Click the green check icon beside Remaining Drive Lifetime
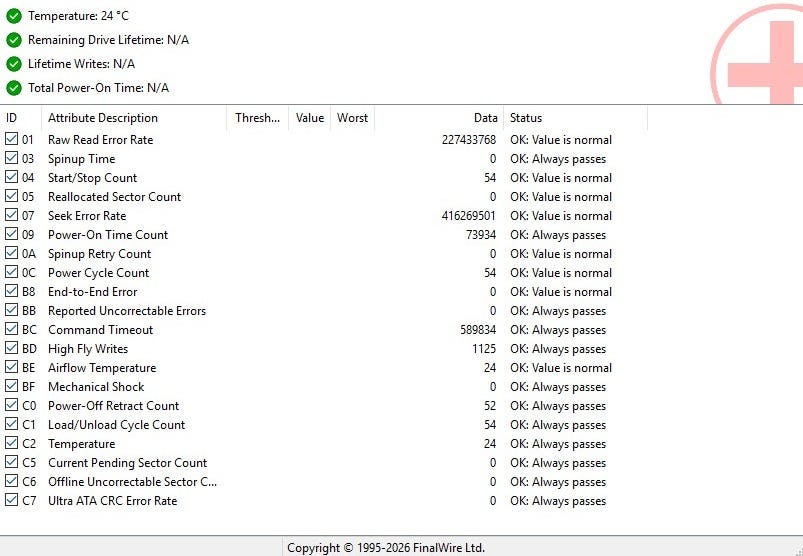 (x=14, y=40)
